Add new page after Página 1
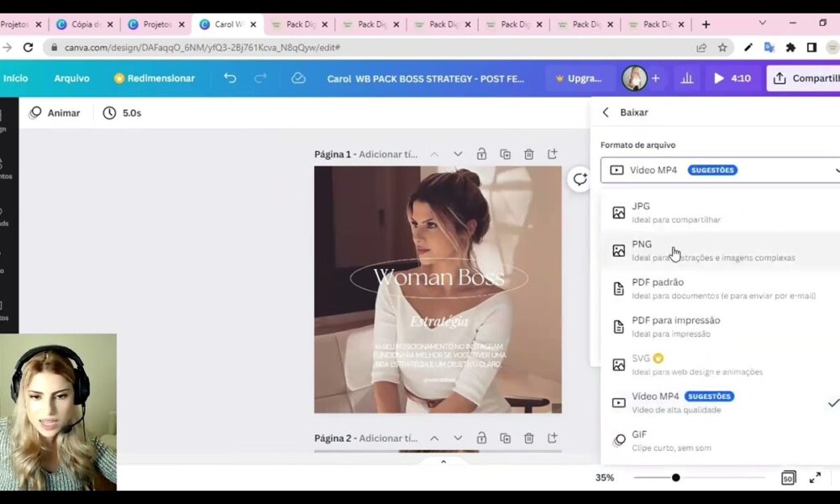 point(553,155)
